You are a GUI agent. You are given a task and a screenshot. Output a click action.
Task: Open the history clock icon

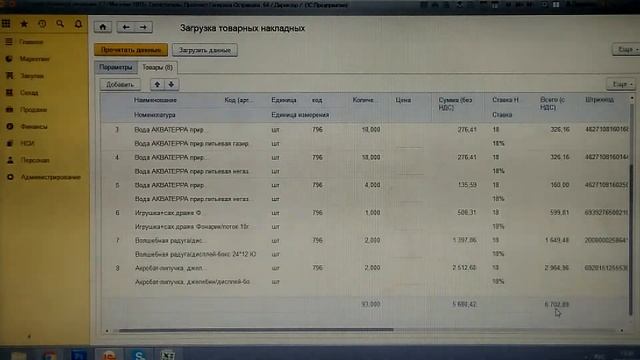click(42, 24)
